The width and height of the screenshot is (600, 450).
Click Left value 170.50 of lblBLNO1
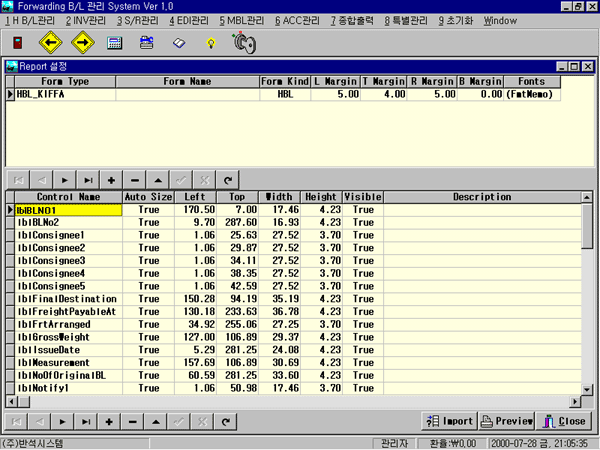coord(196,210)
